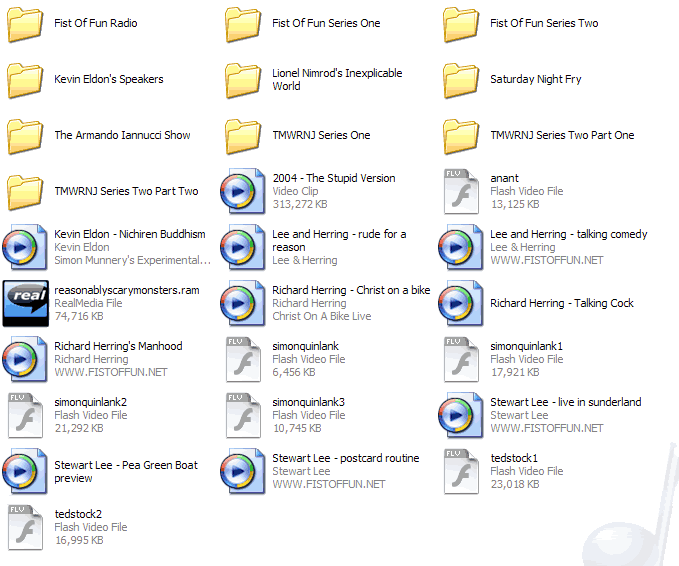Click the 'simonquinlank2' file name
The height and width of the screenshot is (566, 679).
pyautogui.click(x=91, y=402)
